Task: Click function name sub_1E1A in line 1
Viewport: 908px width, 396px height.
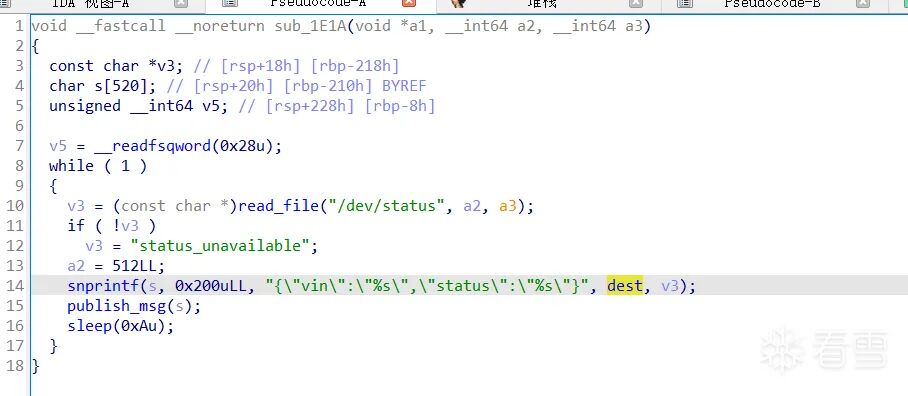Action: click(310, 27)
